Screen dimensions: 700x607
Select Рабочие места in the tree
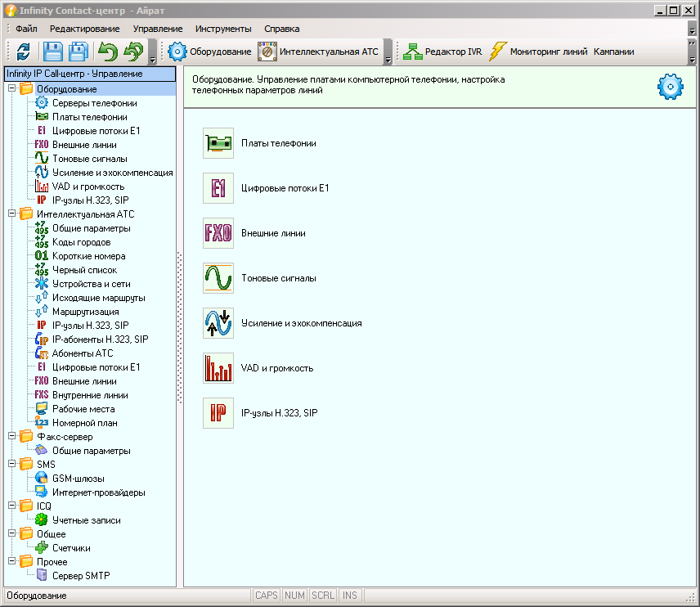coord(83,409)
